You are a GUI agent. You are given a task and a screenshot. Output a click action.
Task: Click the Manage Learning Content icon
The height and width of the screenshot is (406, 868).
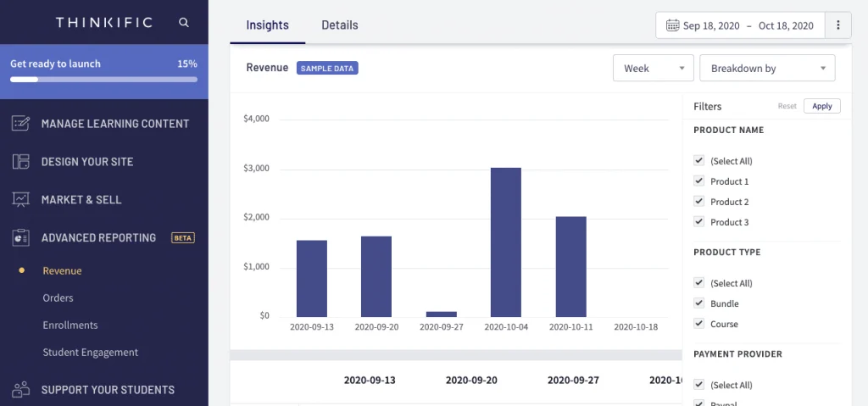(21, 124)
